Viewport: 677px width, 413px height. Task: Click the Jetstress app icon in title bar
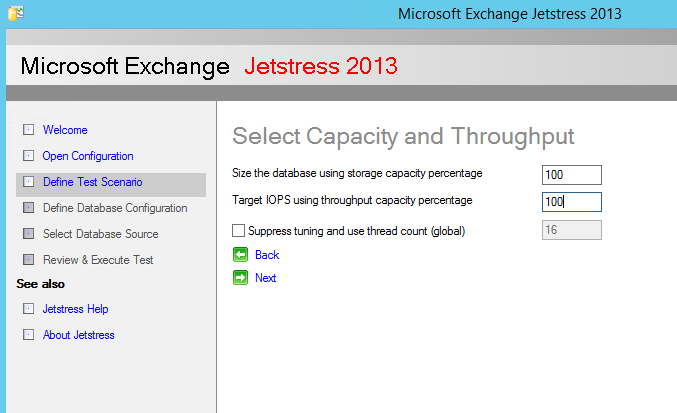[x=15, y=14]
